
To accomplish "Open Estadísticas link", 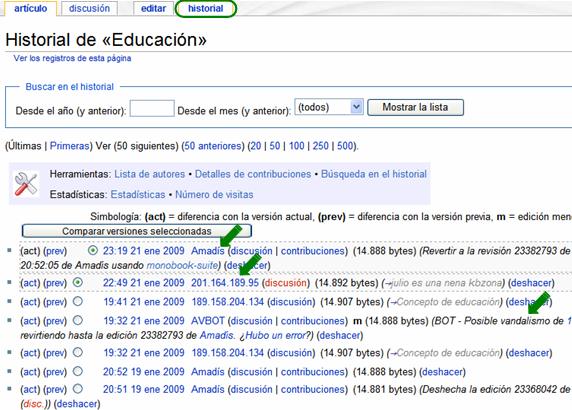I will [138, 195].
